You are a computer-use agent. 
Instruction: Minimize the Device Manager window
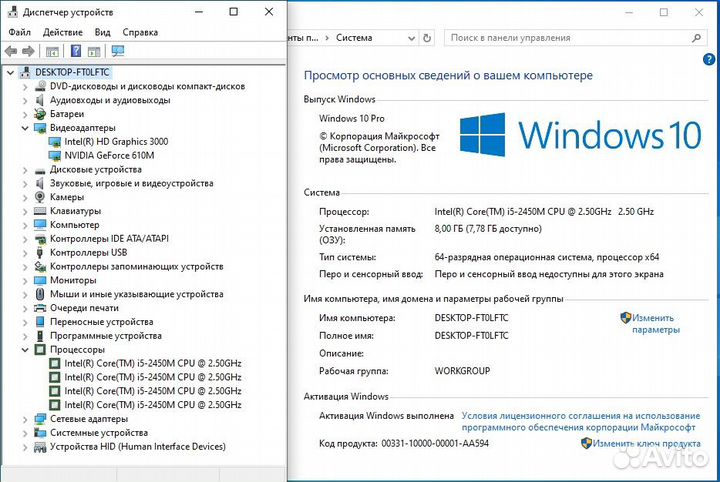pos(199,12)
